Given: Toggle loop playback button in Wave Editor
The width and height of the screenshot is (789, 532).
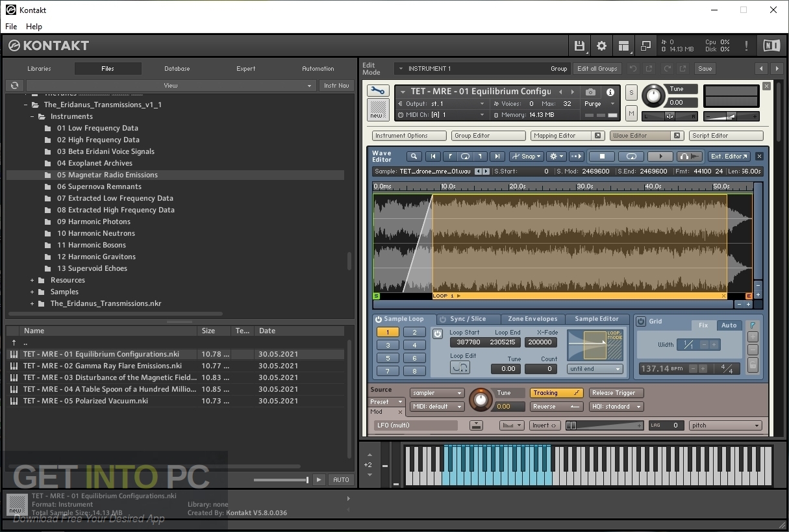Looking at the screenshot, I should pos(631,156).
